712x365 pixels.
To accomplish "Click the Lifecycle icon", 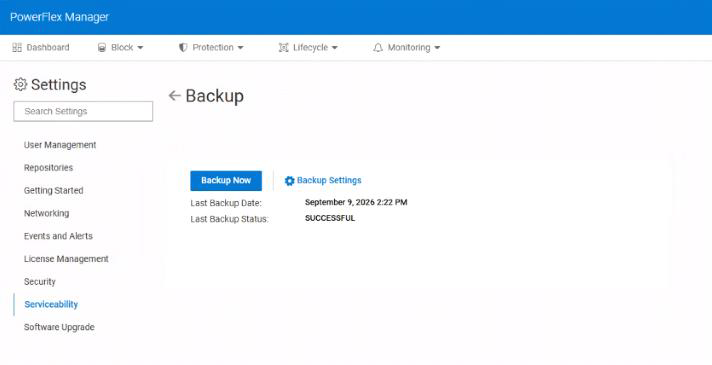I will (283, 48).
